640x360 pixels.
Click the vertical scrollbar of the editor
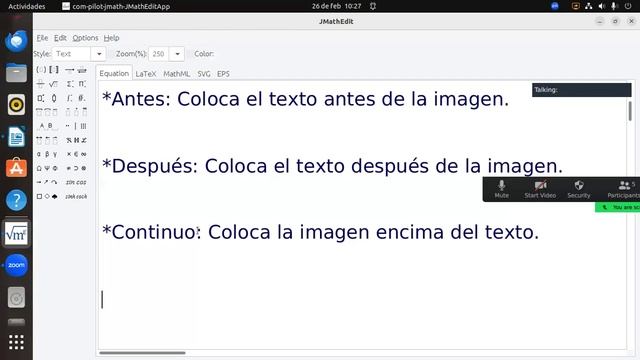pyautogui.click(x=630, y=111)
